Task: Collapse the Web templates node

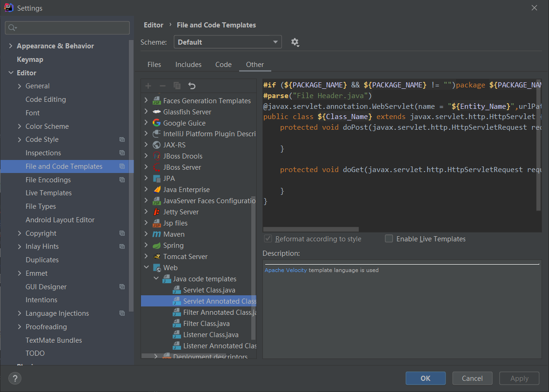Action: (x=147, y=267)
